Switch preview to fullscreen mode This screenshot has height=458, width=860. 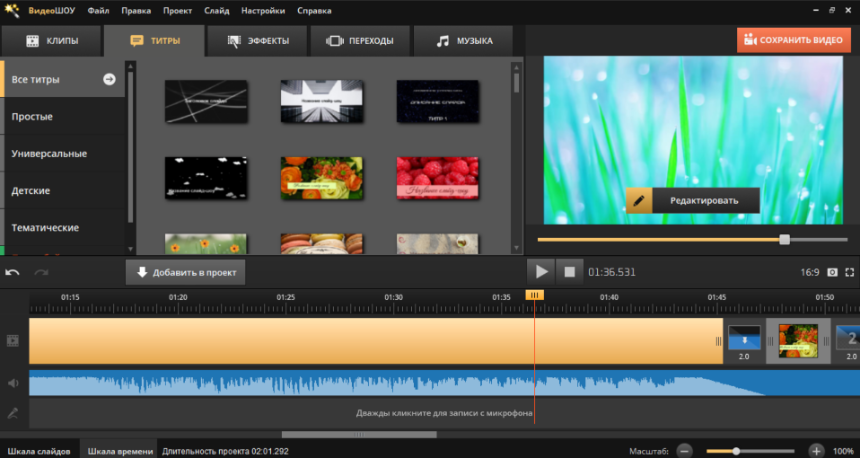pos(850,272)
